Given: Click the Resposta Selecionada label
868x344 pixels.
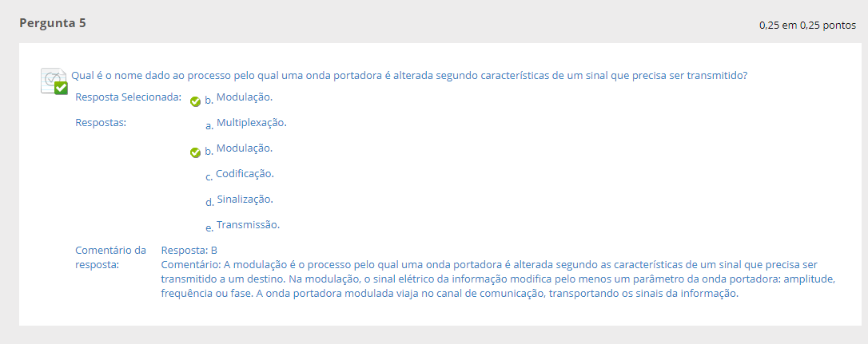Looking at the screenshot, I should pos(128,97).
